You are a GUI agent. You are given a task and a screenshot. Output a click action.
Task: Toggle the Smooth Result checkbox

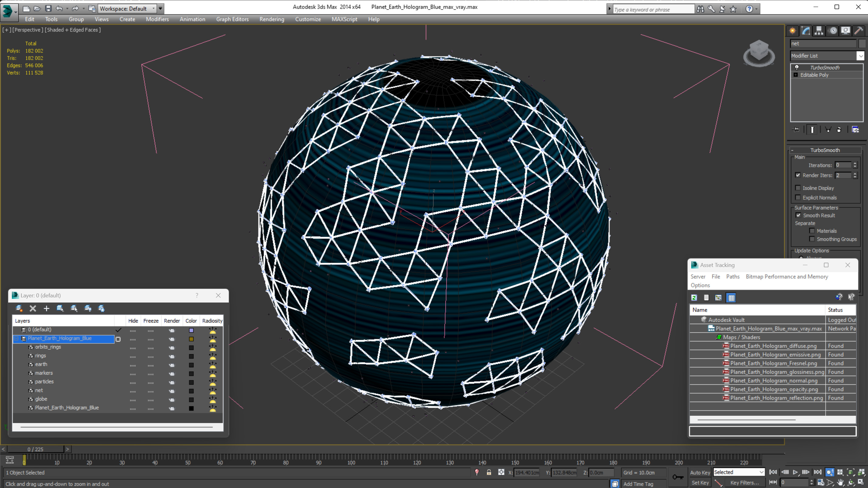[798, 215]
